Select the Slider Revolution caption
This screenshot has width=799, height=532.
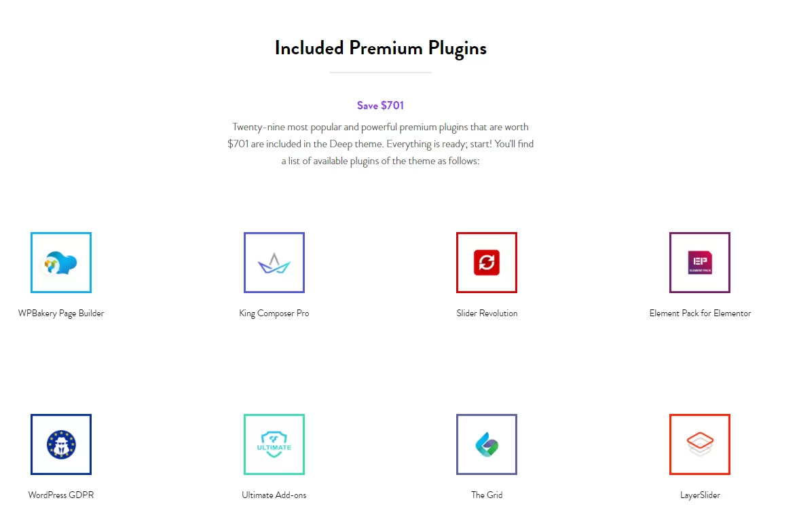pyautogui.click(x=487, y=313)
